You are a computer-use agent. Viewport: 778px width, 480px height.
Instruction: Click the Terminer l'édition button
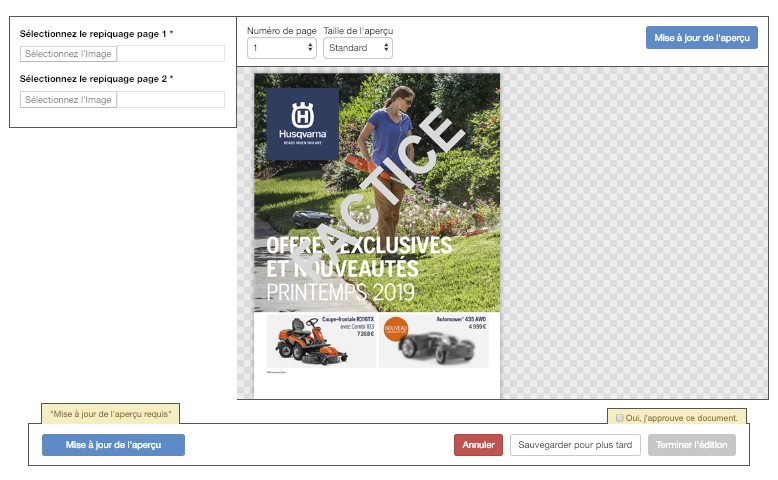(x=692, y=445)
